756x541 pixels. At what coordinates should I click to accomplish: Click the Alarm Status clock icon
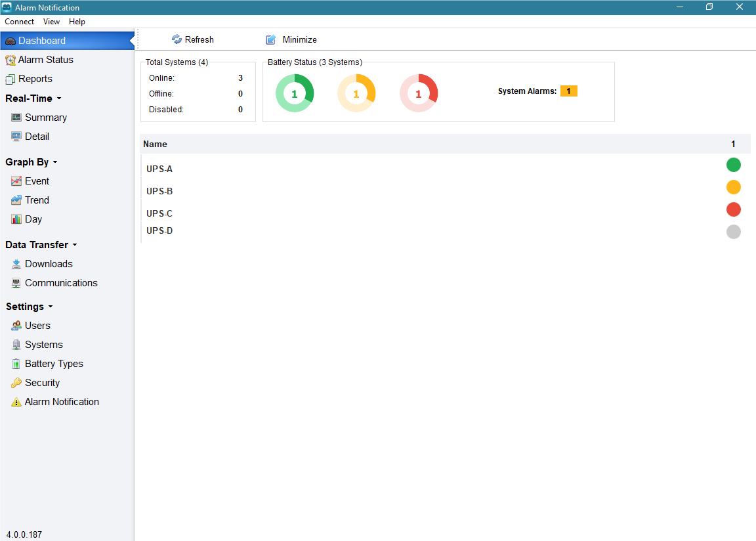point(10,60)
